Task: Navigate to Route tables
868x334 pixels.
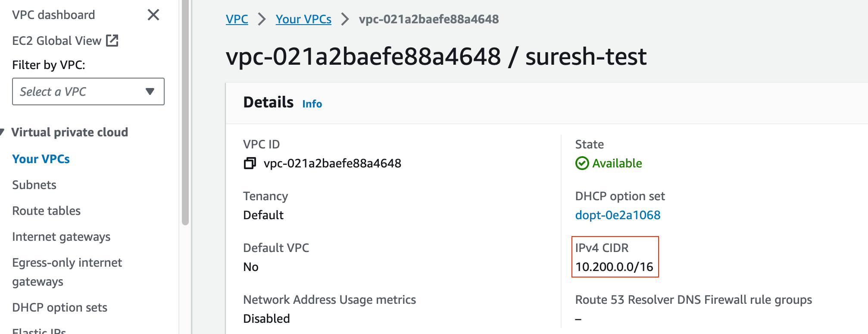Action: click(x=47, y=211)
